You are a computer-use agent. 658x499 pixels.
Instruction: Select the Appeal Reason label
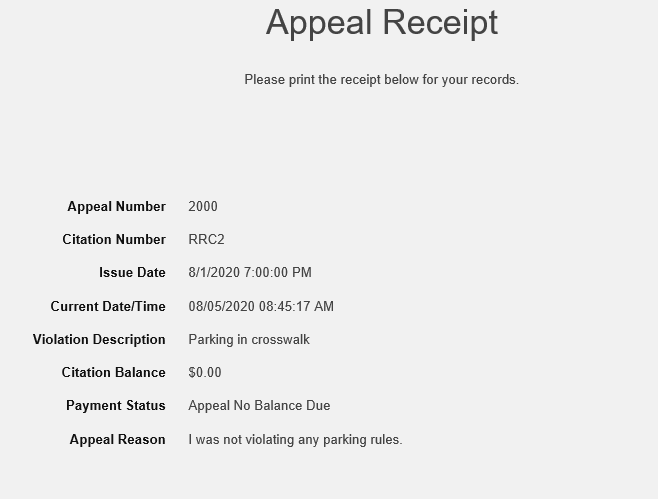tap(118, 439)
